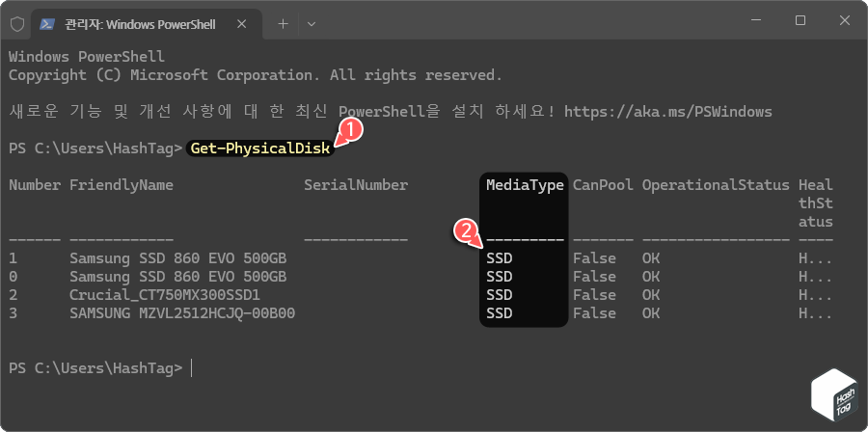Select the Crucial_CT750MX300SSD1 disk name
Image resolution: width=868 pixels, height=432 pixels.
point(164,295)
